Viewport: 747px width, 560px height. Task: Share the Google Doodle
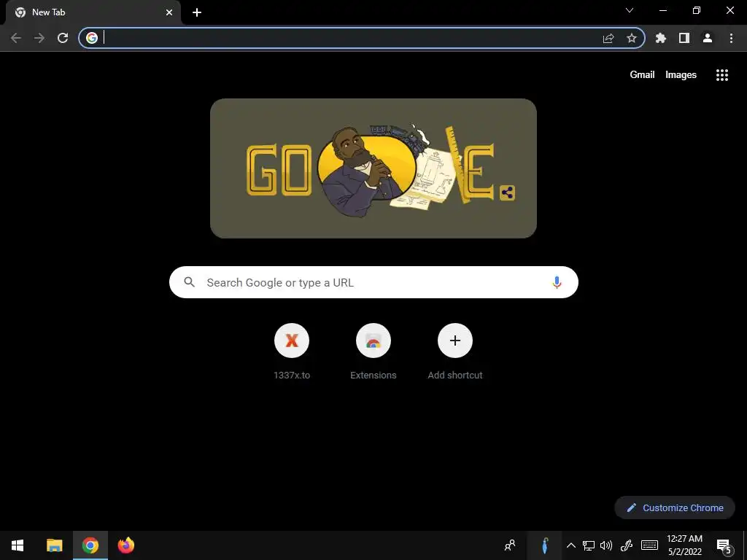(x=508, y=192)
